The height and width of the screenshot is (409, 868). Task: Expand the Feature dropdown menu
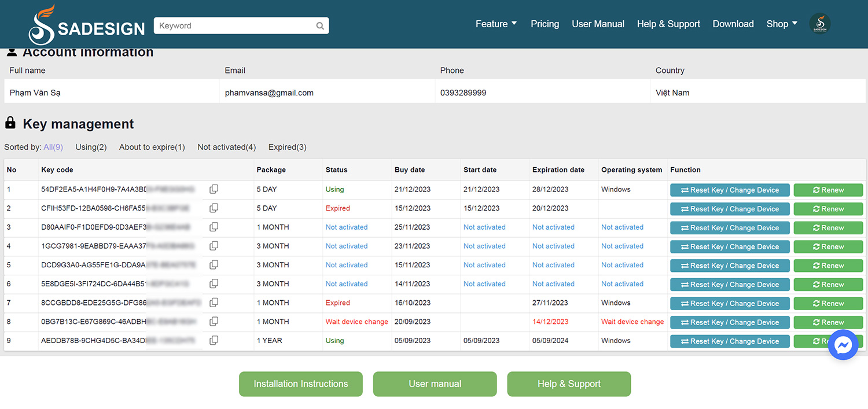[x=496, y=24]
